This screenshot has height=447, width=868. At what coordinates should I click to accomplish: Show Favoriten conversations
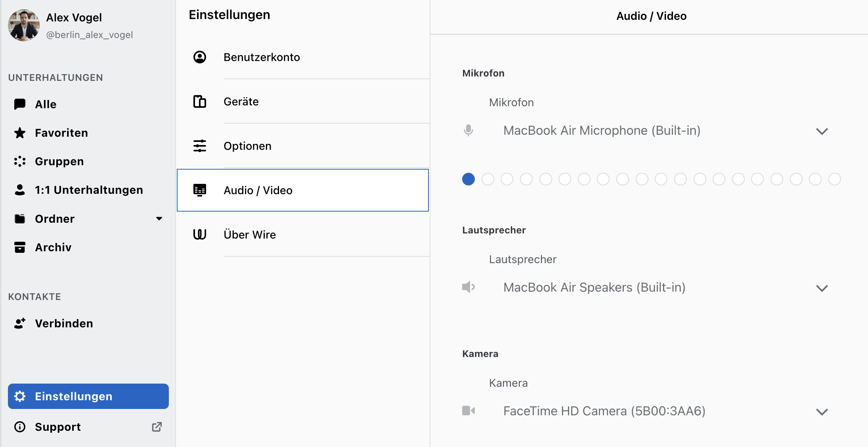pyautogui.click(x=88, y=133)
